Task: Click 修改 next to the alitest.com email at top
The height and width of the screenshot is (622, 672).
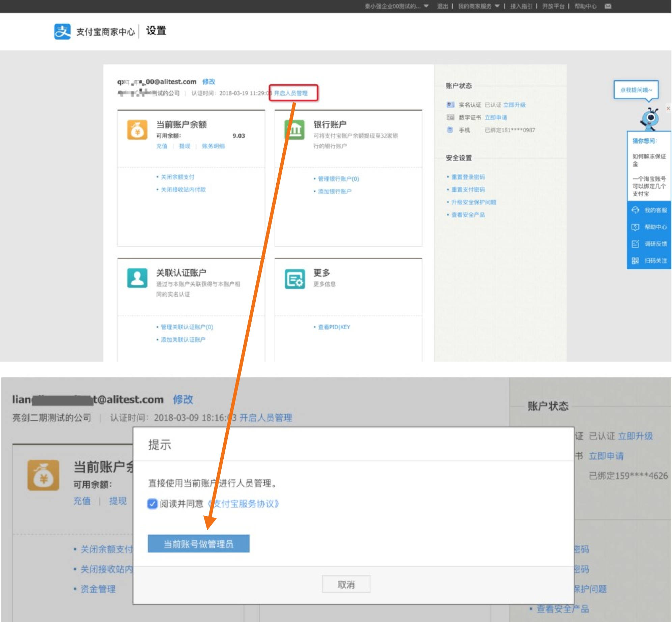Action: [x=208, y=82]
